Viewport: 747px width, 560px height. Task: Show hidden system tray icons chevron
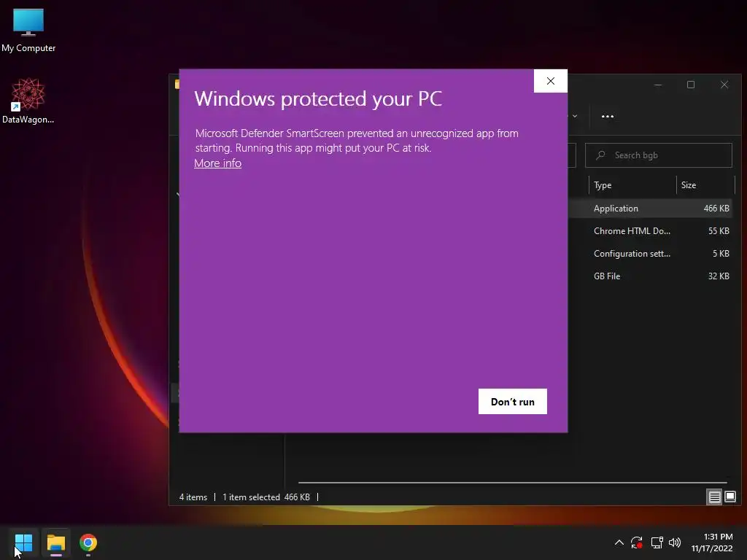tap(619, 542)
